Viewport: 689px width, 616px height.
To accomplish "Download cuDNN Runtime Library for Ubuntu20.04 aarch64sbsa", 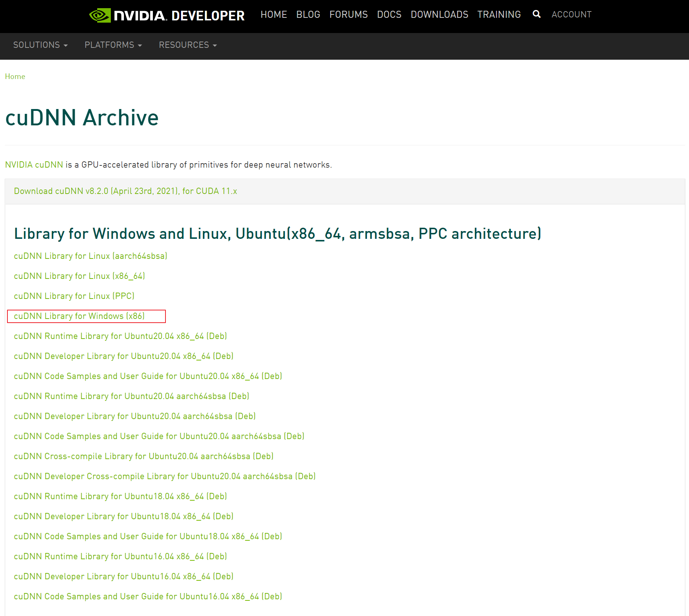I will click(131, 396).
